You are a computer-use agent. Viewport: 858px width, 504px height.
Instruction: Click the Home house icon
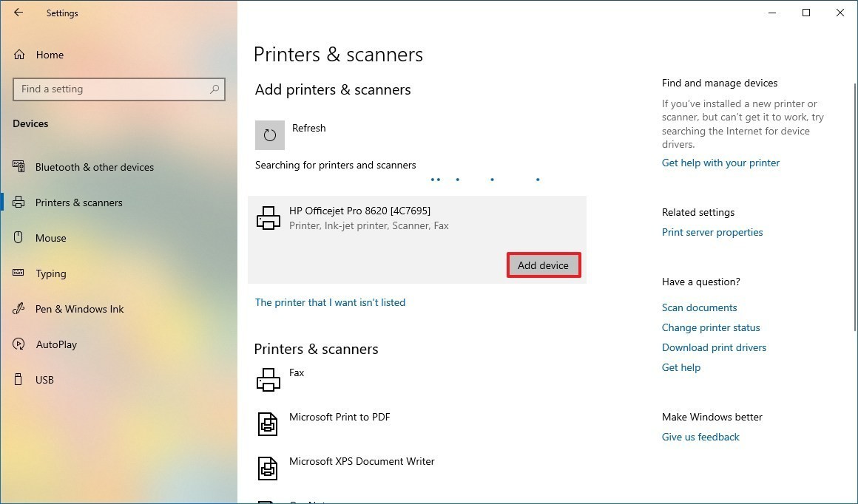click(19, 55)
